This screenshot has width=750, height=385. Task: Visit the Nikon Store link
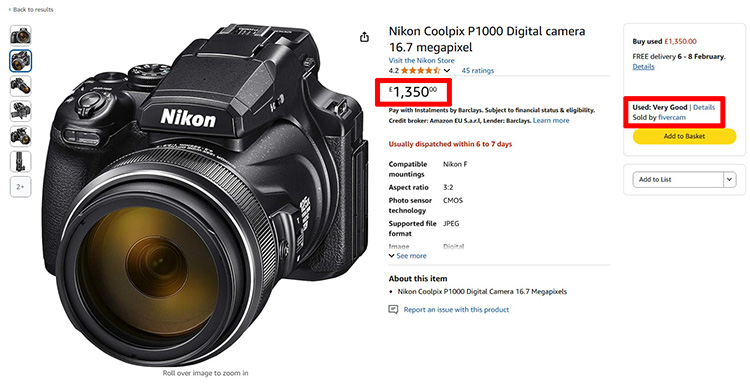(421, 60)
